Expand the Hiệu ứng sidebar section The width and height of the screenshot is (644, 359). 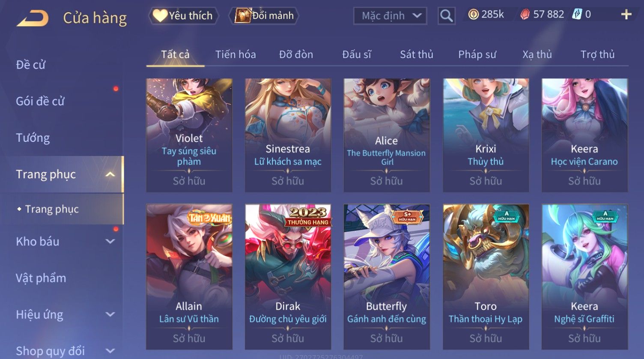(110, 314)
